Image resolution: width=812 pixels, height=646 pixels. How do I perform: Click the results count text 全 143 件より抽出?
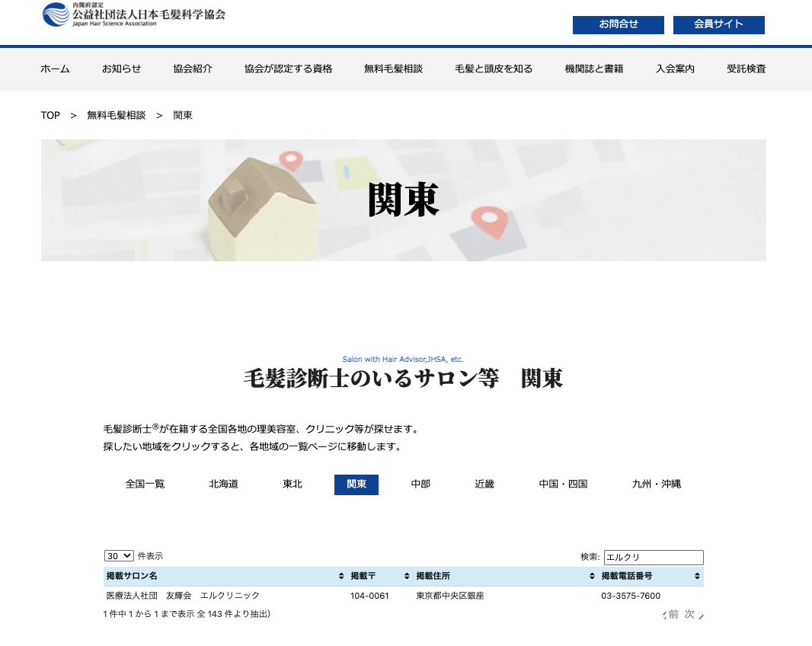pos(234,614)
